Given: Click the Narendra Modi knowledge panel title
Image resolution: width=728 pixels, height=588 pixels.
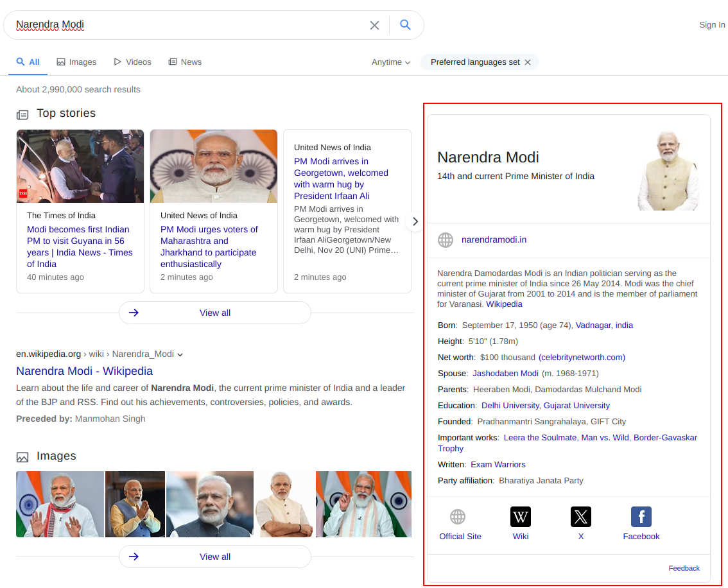Looking at the screenshot, I should coord(488,157).
